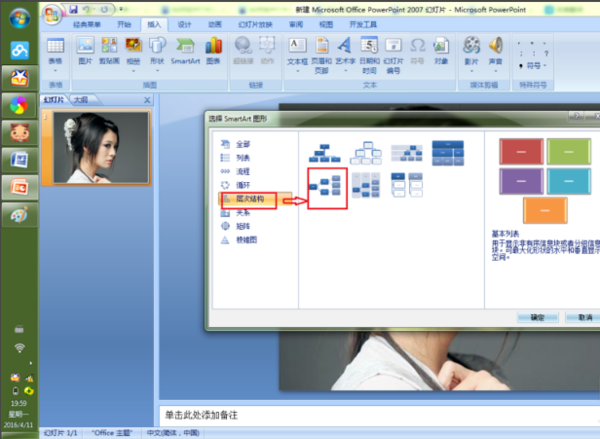
Task: Open the 幻灯片放映 tab
Action: click(x=255, y=24)
